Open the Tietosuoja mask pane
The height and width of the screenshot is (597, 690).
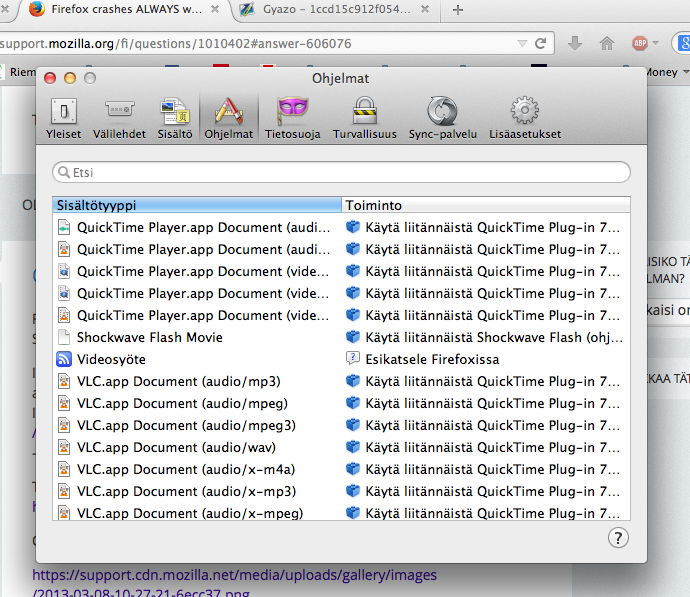[293, 119]
